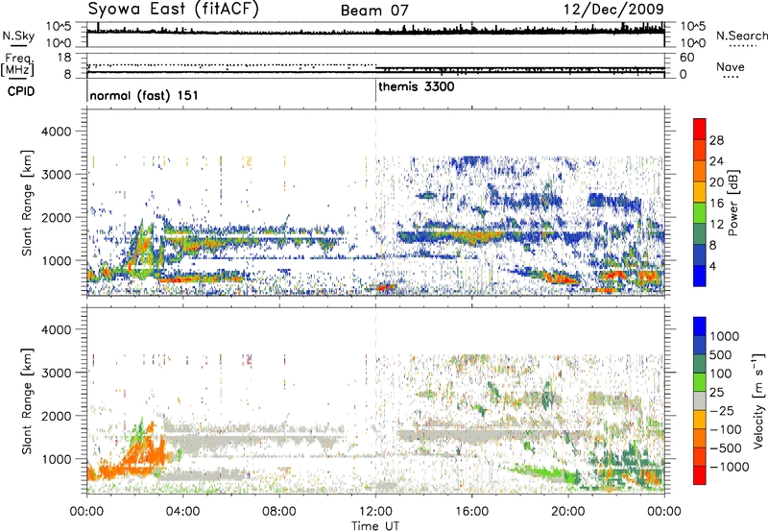Select the 'N.Search' legend label
Viewport: 768px width, 532px height.
coord(741,36)
